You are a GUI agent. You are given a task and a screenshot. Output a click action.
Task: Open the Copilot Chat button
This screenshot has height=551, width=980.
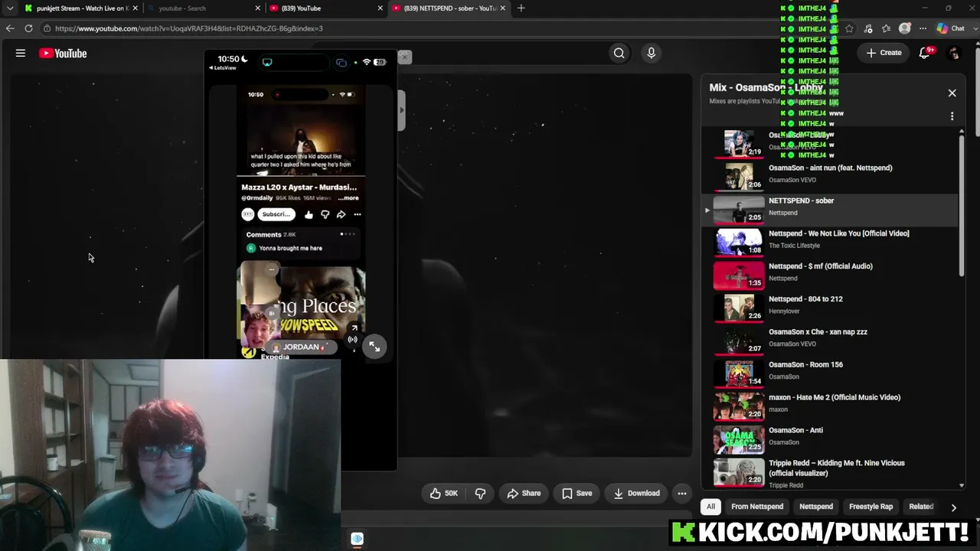click(950, 28)
